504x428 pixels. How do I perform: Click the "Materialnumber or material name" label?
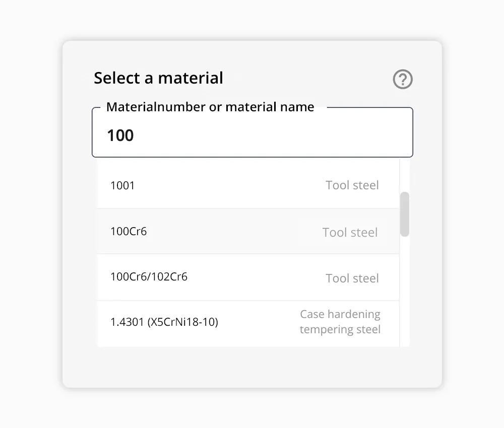pyautogui.click(x=210, y=107)
